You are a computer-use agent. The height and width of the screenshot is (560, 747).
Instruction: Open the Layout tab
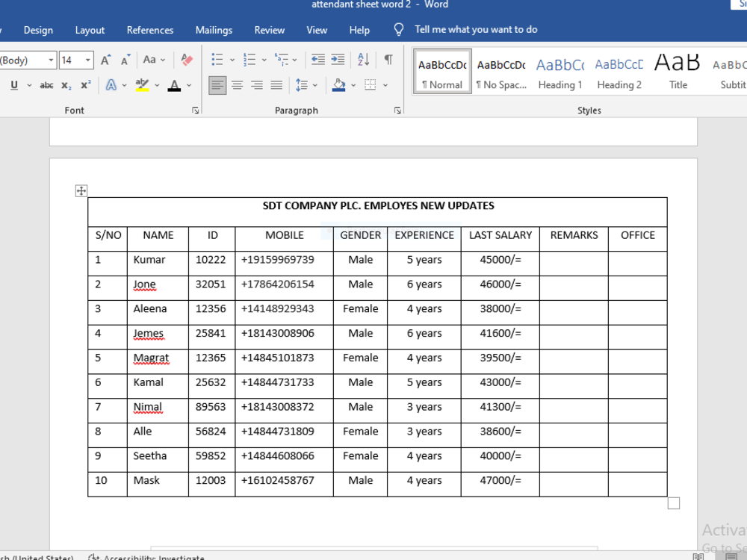tap(90, 30)
